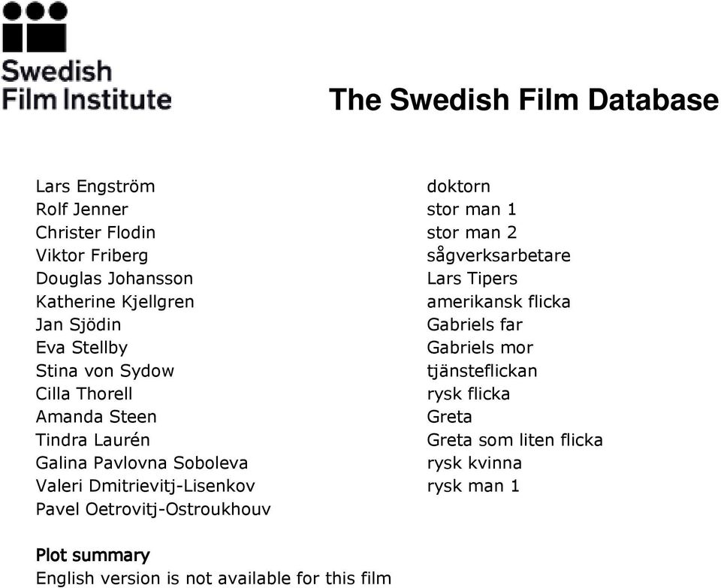Click the 'sågverksarbetare' role text
The height and width of the screenshot is (588, 721).
tap(499, 255)
